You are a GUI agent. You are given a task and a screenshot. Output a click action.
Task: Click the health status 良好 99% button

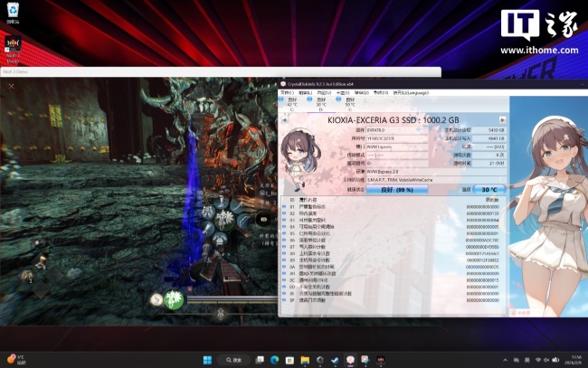(397, 190)
